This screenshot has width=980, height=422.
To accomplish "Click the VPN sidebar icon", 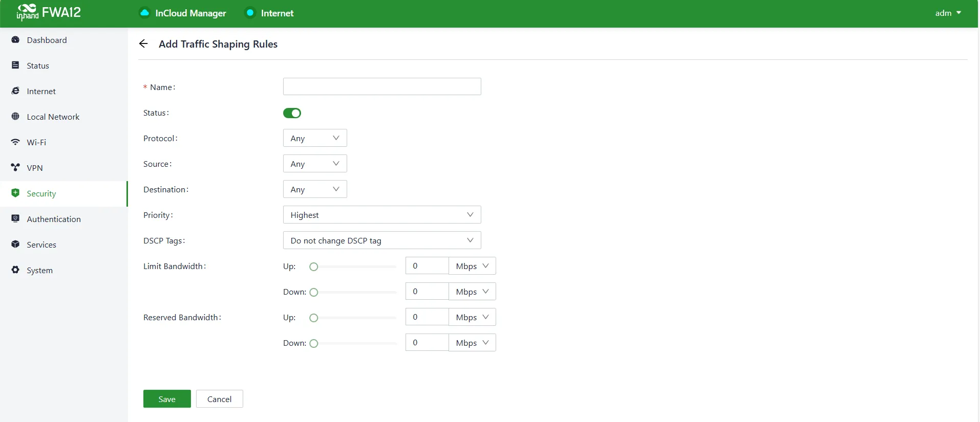I will click(15, 168).
